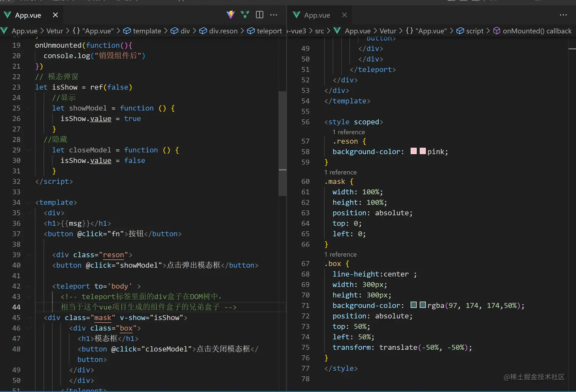Click 'v-show="isShow"' on line 45
The width and height of the screenshot is (576, 392).
coord(152,318)
